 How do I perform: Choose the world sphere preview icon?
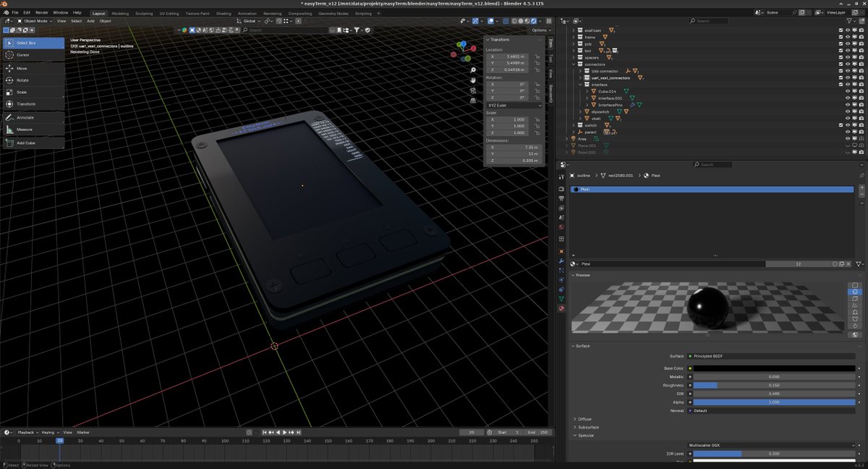click(x=855, y=334)
